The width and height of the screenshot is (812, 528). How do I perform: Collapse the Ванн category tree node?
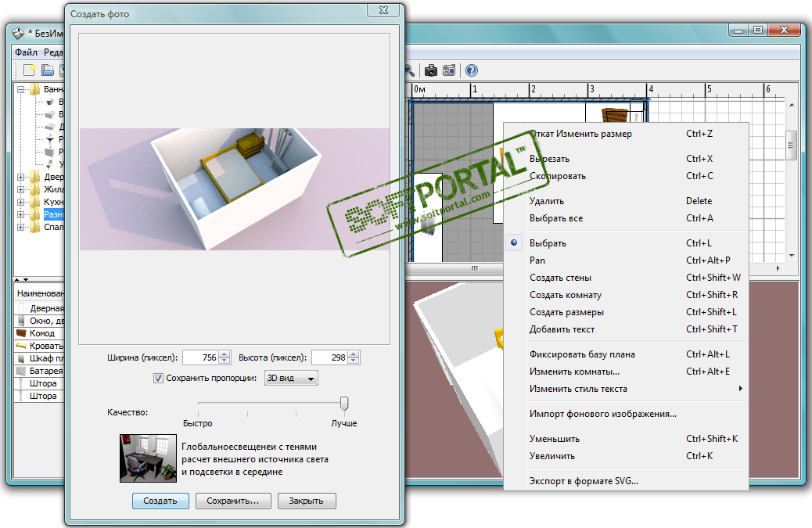[x=20, y=89]
